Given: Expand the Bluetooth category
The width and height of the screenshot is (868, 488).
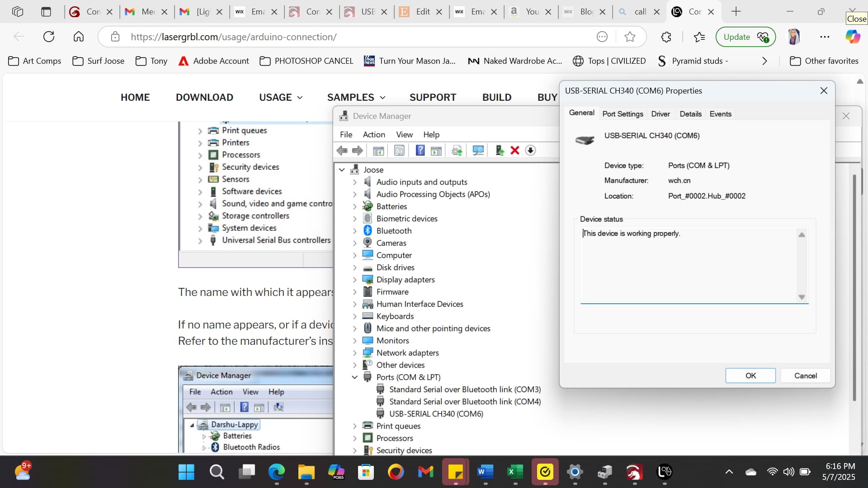Looking at the screenshot, I should click(354, 231).
